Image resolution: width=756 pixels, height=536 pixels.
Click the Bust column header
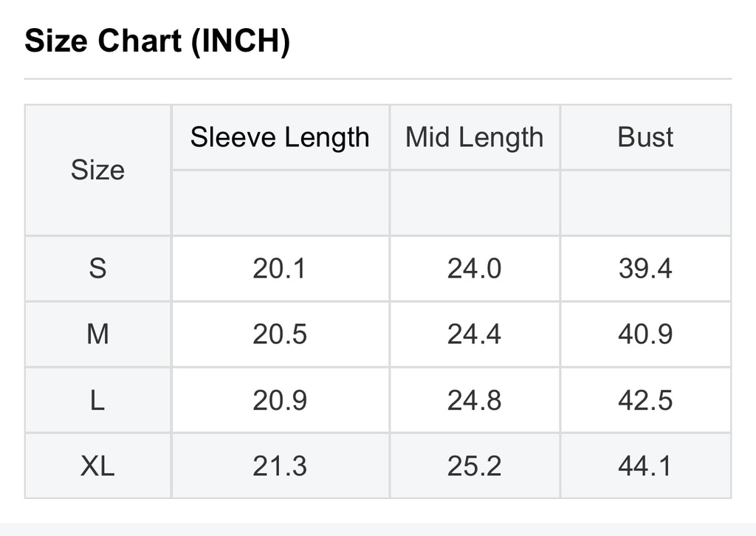645,137
